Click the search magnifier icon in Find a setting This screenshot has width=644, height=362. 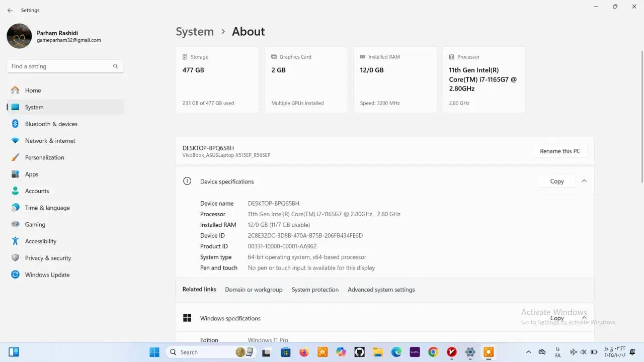(x=115, y=66)
